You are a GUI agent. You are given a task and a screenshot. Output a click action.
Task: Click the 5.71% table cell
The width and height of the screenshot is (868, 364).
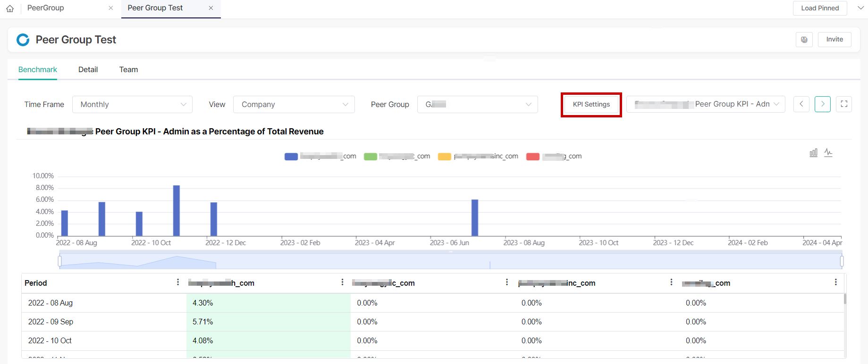[269, 322]
